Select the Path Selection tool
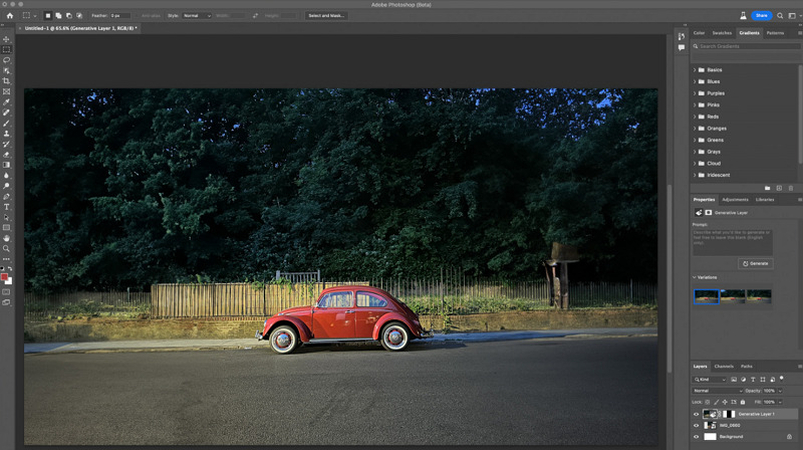Viewport: 803px width, 450px height. (6, 218)
